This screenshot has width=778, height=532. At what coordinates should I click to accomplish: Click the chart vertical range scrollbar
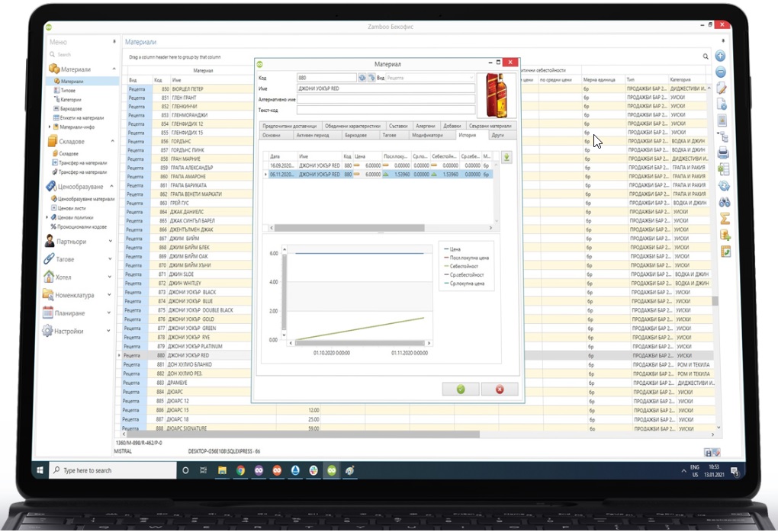285,293
